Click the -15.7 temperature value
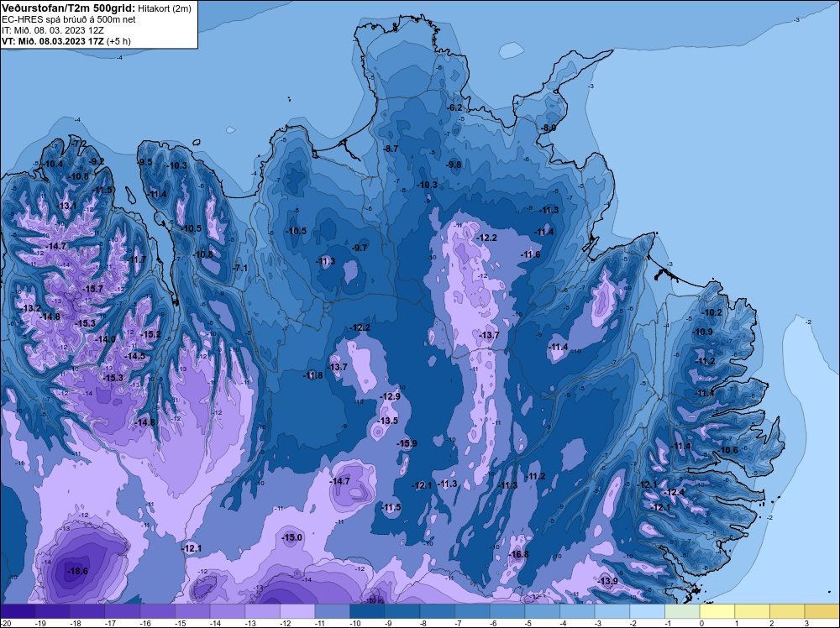This screenshot has width=840, height=628. 92,289
